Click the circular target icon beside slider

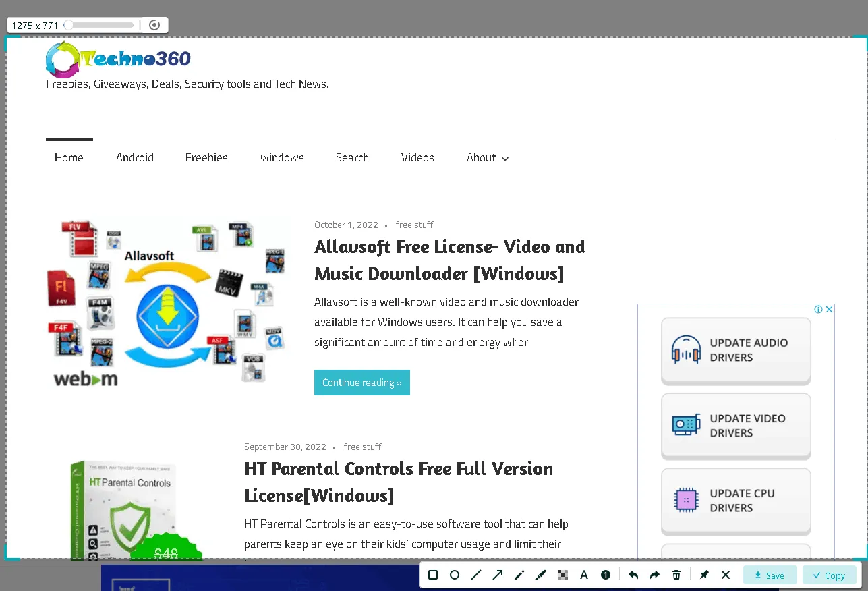pos(154,25)
